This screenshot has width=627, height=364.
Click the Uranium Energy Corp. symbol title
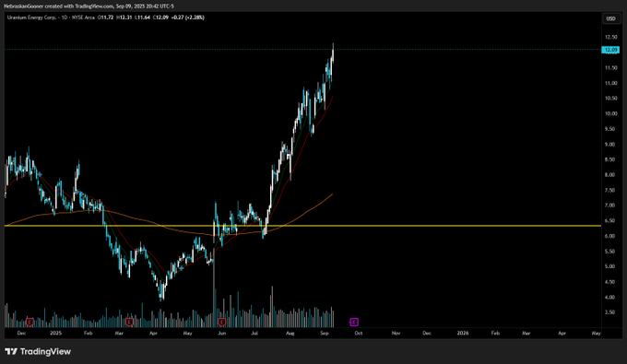pos(31,18)
